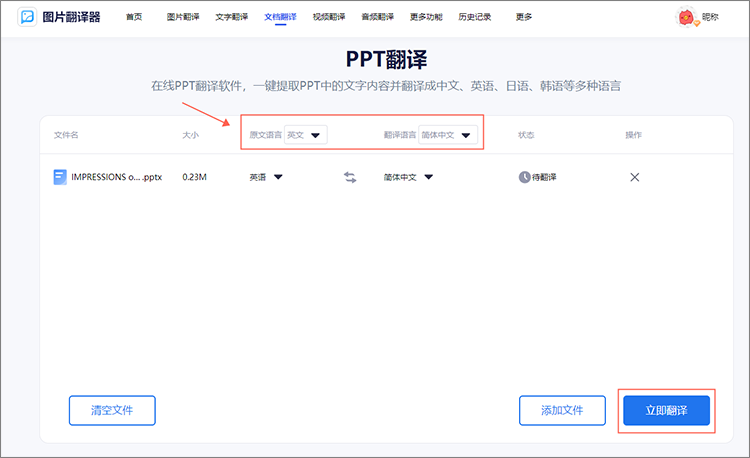Go to the 首页 tab
This screenshot has width=750, height=458.
(134, 17)
